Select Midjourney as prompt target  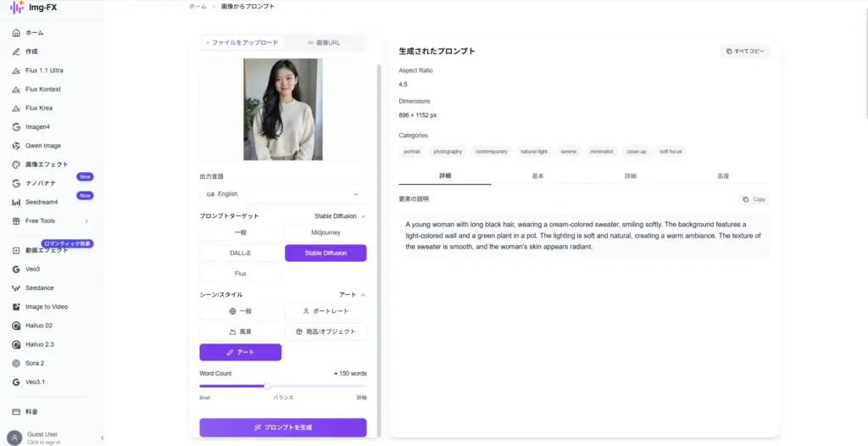pyautogui.click(x=325, y=231)
